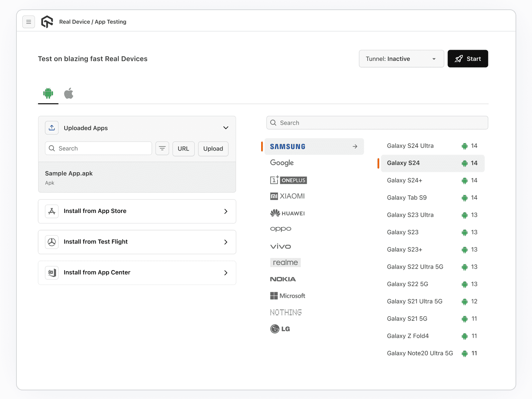Collapse the Uploaded Apps panel chevron
Viewport: 532px width, 399px height.
(x=226, y=128)
